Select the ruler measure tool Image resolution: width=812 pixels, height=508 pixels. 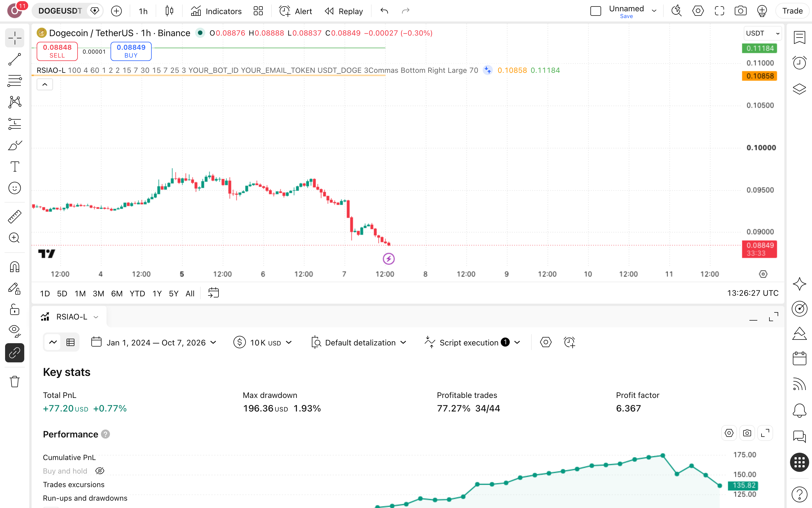pyautogui.click(x=14, y=217)
